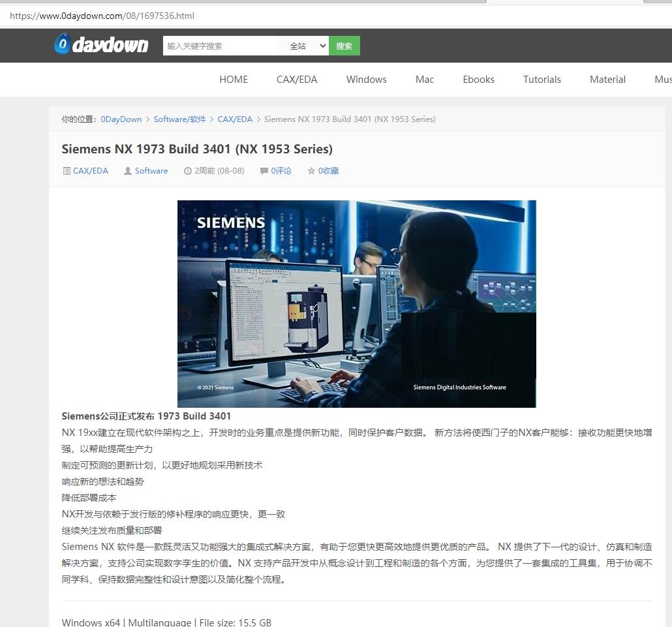The image size is (672, 627).
Task: Click the line NX开发与依赖于发行版的修补程序
Action: 173,514
